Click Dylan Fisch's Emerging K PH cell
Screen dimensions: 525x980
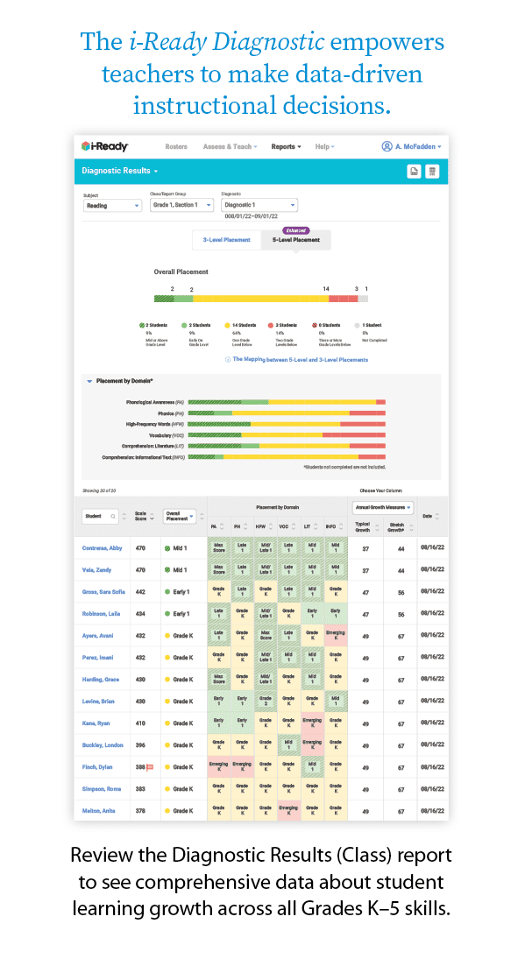[x=242, y=767]
